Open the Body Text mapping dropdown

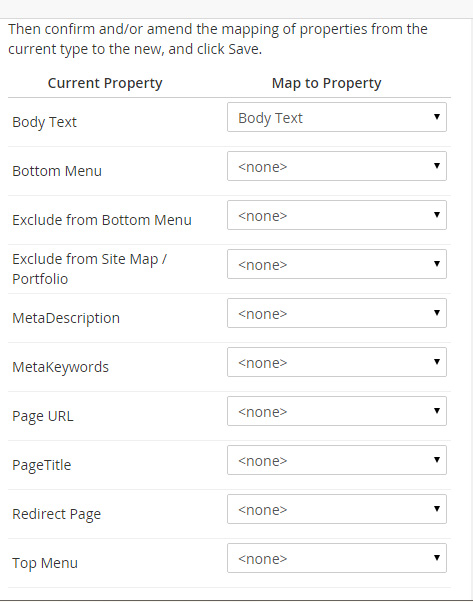337,117
